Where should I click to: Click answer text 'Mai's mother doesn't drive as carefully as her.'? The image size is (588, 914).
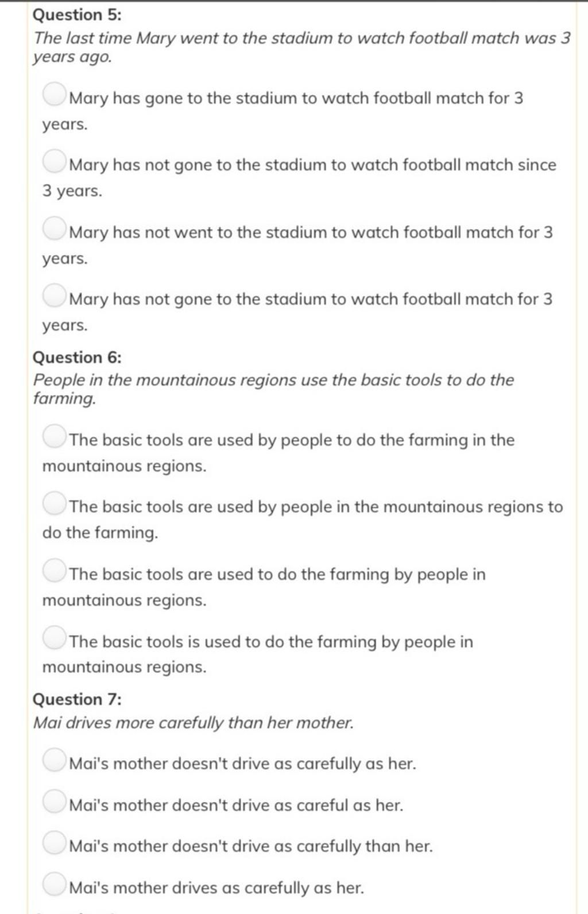point(242,764)
